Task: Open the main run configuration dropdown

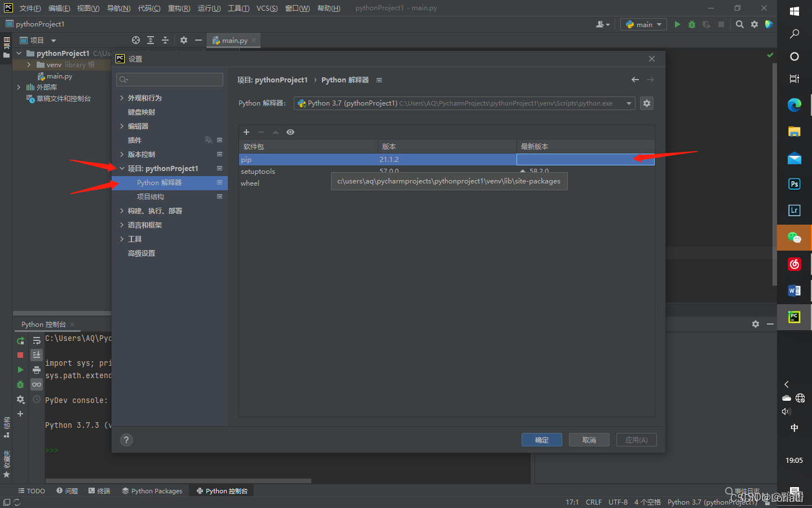Action: click(643, 24)
